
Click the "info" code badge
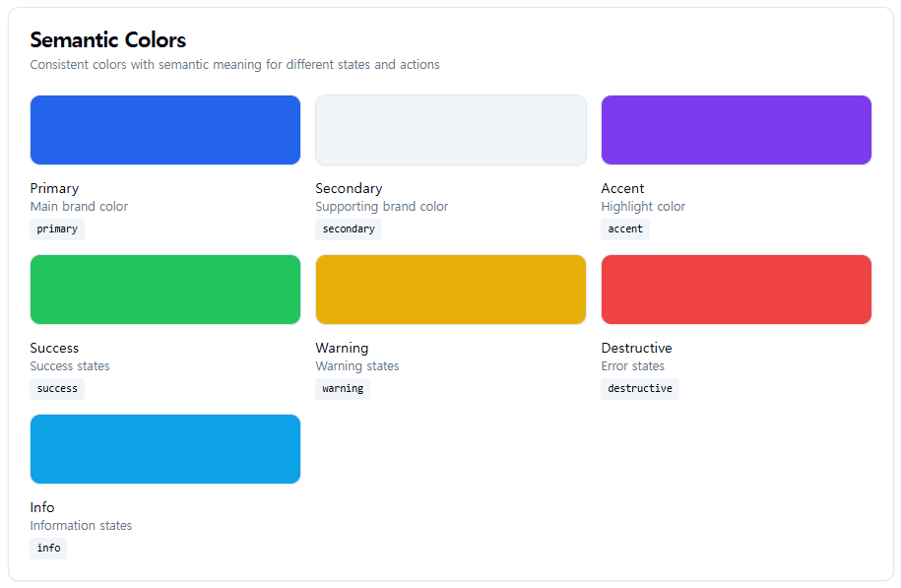pos(48,549)
